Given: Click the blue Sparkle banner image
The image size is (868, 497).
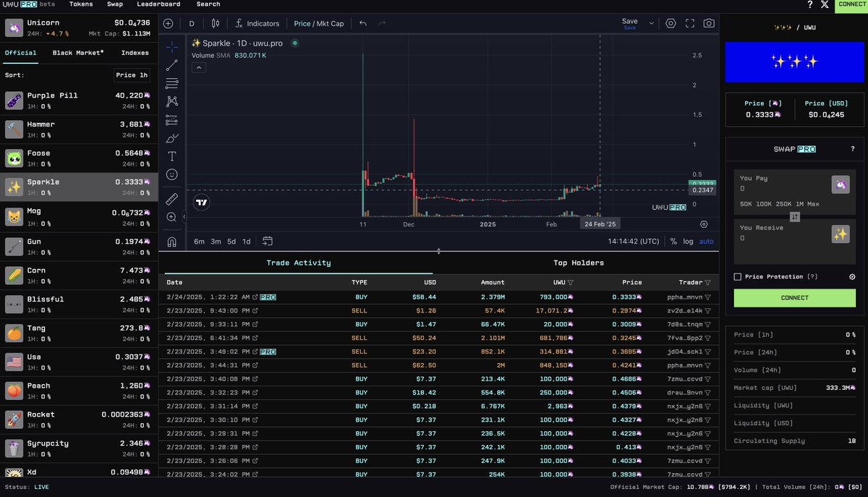Looking at the screenshot, I should (793, 61).
